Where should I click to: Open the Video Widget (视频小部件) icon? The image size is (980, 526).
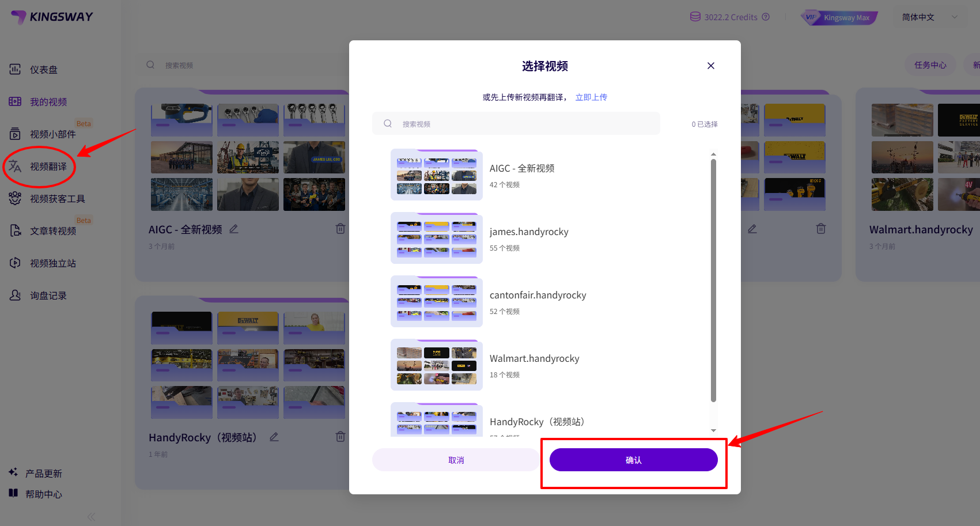click(x=15, y=134)
